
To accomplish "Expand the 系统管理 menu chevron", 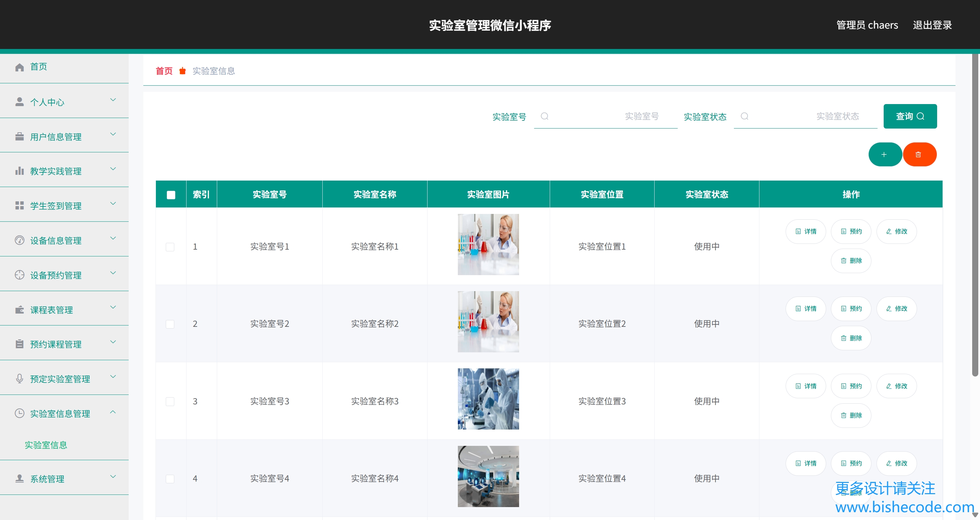I will (113, 477).
